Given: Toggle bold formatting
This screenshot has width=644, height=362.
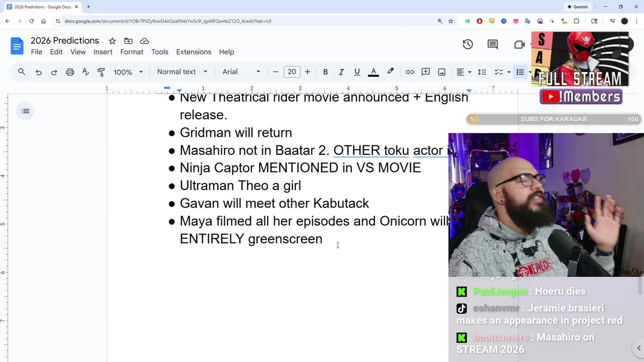Looking at the screenshot, I should pyautogui.click(x=326, y=72).
